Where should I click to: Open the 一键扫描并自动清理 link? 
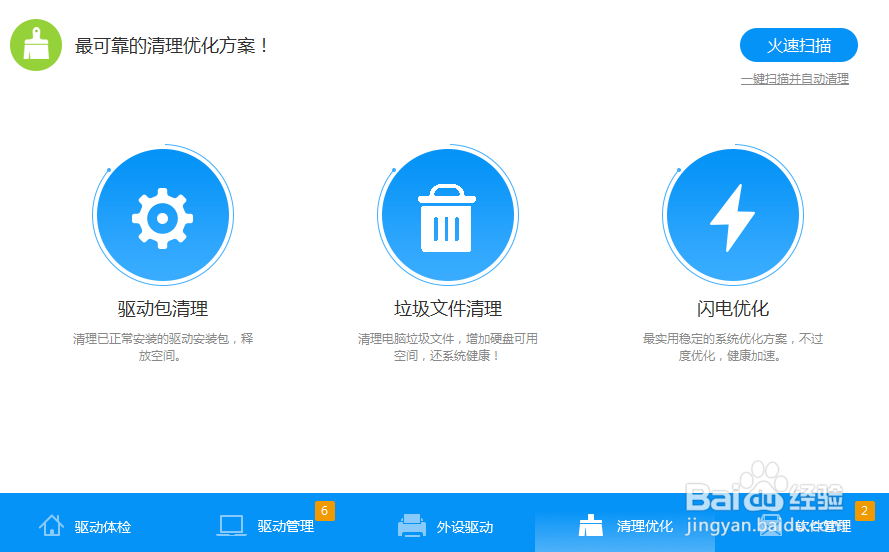coord(794,79)
